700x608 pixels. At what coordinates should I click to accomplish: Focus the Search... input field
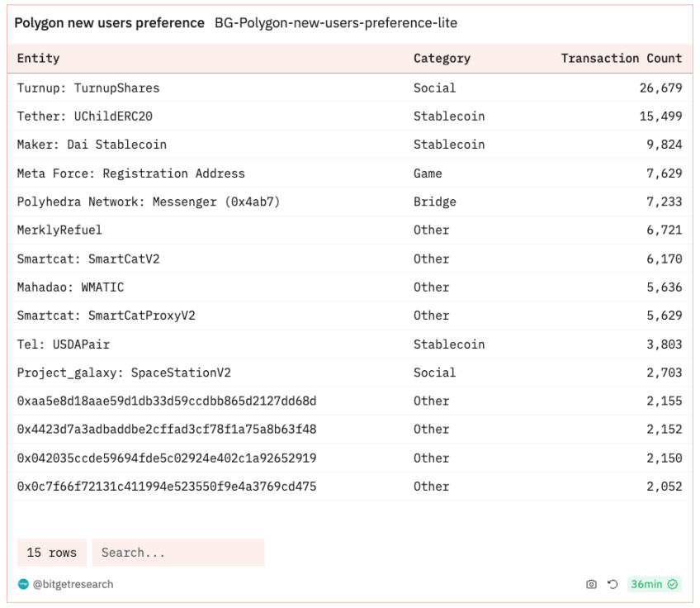(178, 553)
